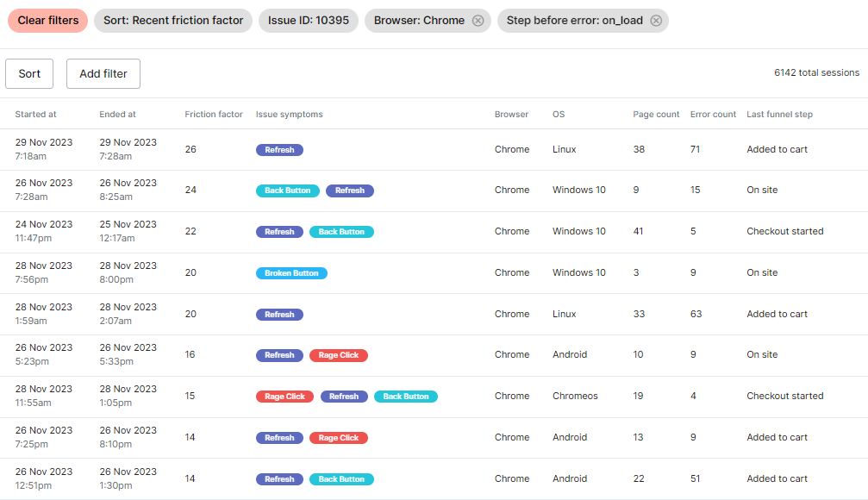Open the session started 26 Nov 2023 12:51pm

tap(434, 479)
